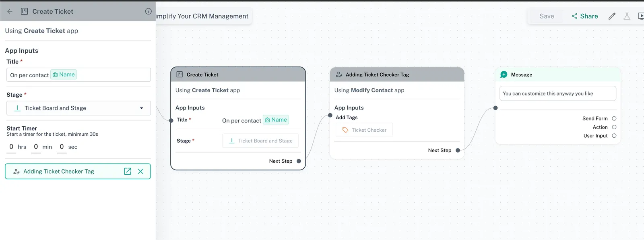Click the Ticket Checker tag field

click(x=364, y=130)
